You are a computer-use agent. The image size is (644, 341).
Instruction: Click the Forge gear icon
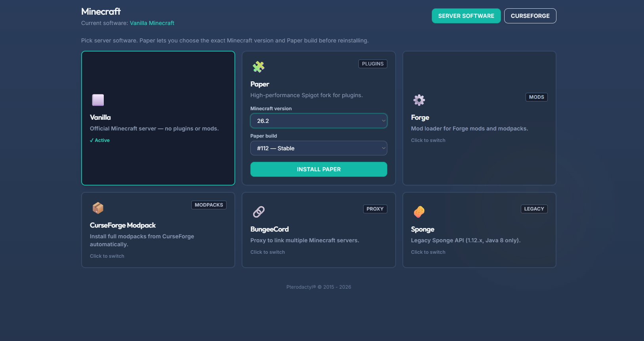click(419, 100)
